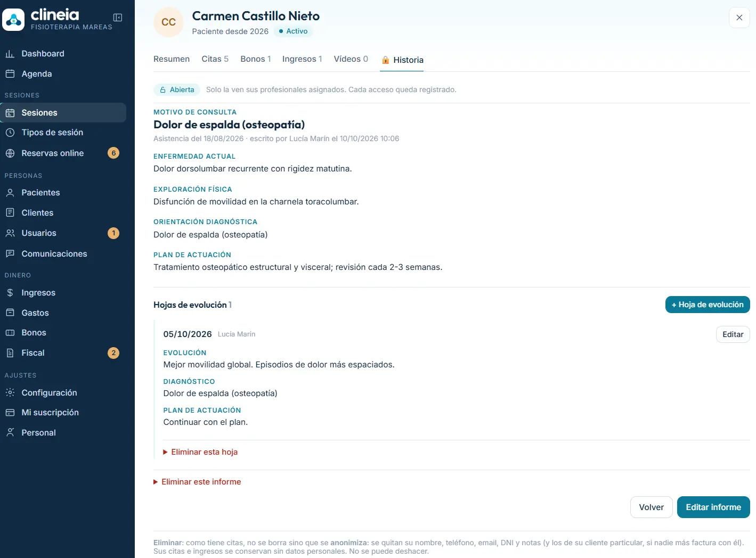Click the Agenda calendar icon
Viewport: 756px width, 558px height.
(x=10, y=74)
